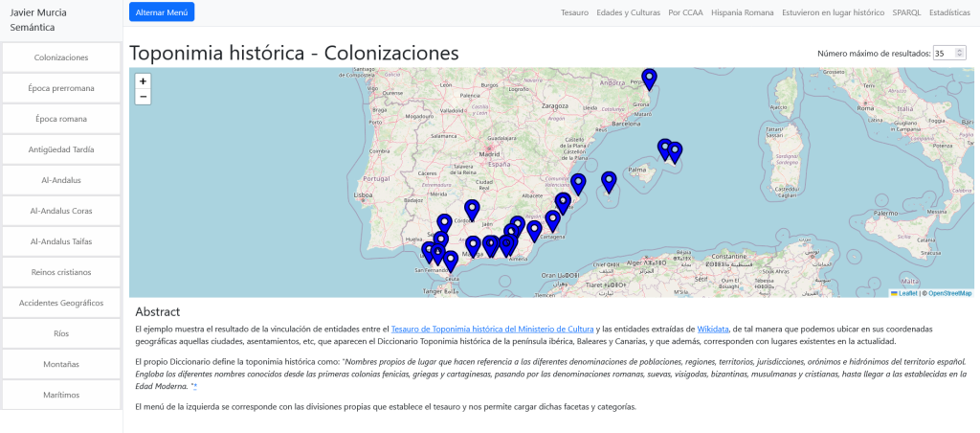Open the Leaflet attribution link

click(x=907, y=293)
